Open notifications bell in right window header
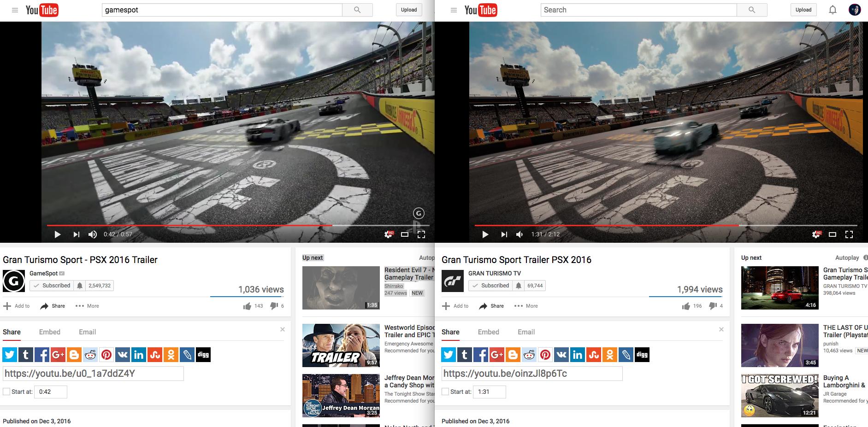The image size is (868, 427). coord(833,10)
